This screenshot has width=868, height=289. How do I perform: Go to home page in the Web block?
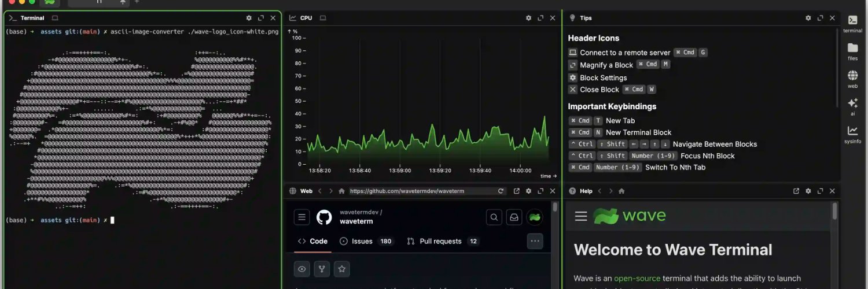tap(341, 191)
